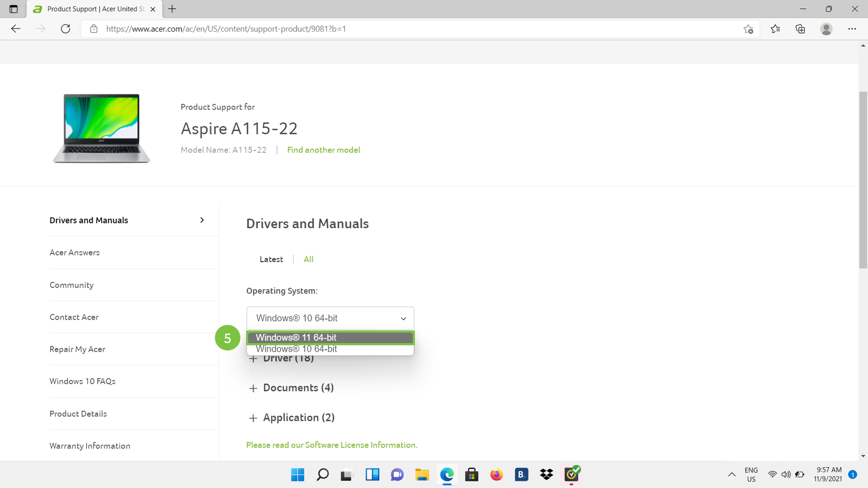
Task: Open Acer Answers in the sidebar
Action: click(75, 252)
